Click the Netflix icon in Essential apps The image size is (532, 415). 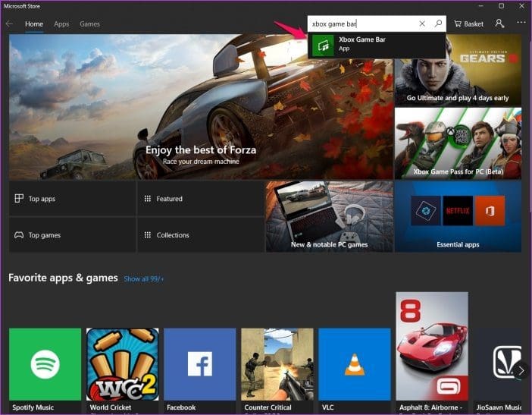pos(458,211)
